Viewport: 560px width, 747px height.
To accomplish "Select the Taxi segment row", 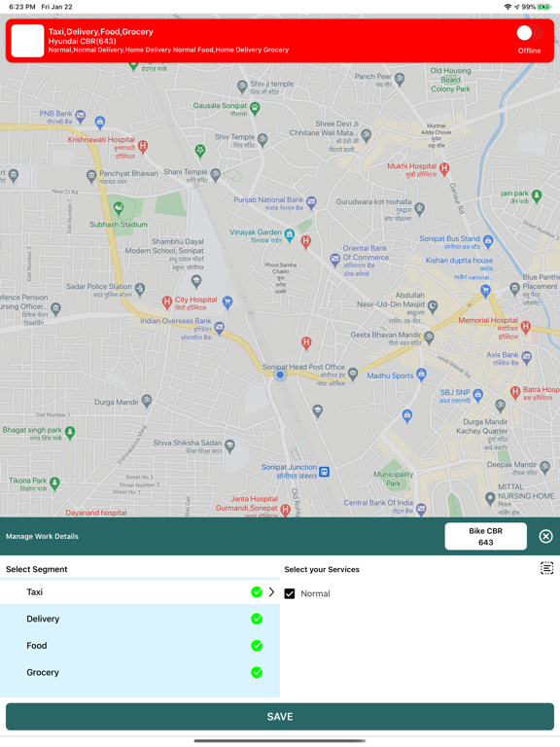I will click(140, 591).
